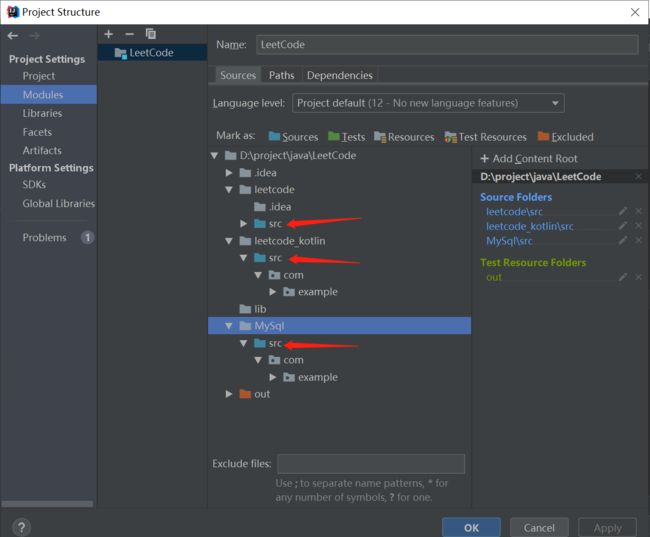Collapse the MySql folder node

(229, 326)
